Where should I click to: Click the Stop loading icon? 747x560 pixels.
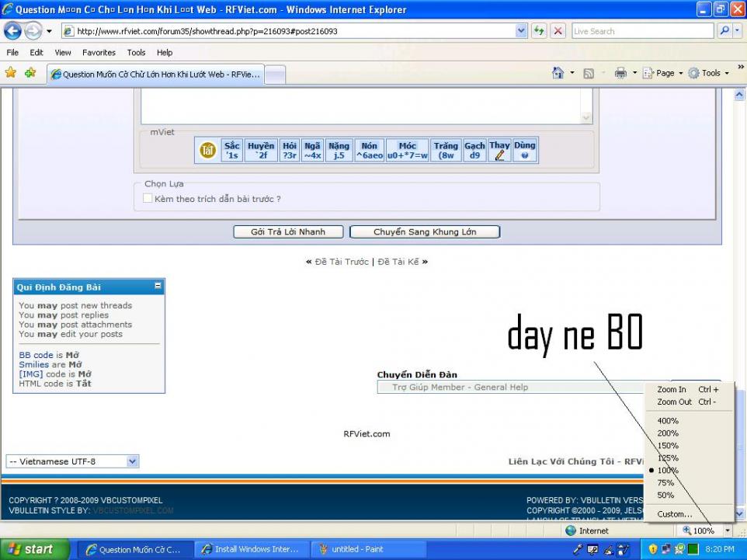[558, 31]
